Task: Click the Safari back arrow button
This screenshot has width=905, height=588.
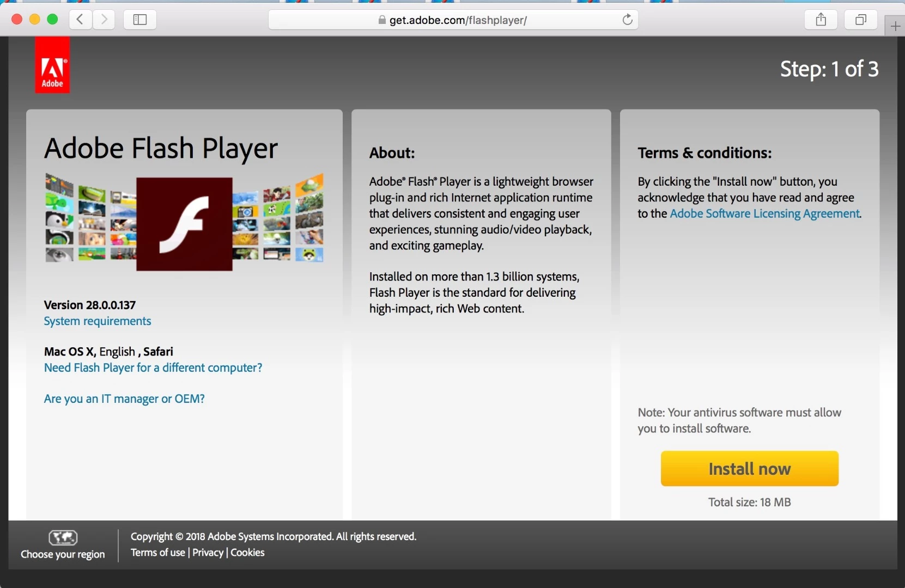Action: coord(80,20)
